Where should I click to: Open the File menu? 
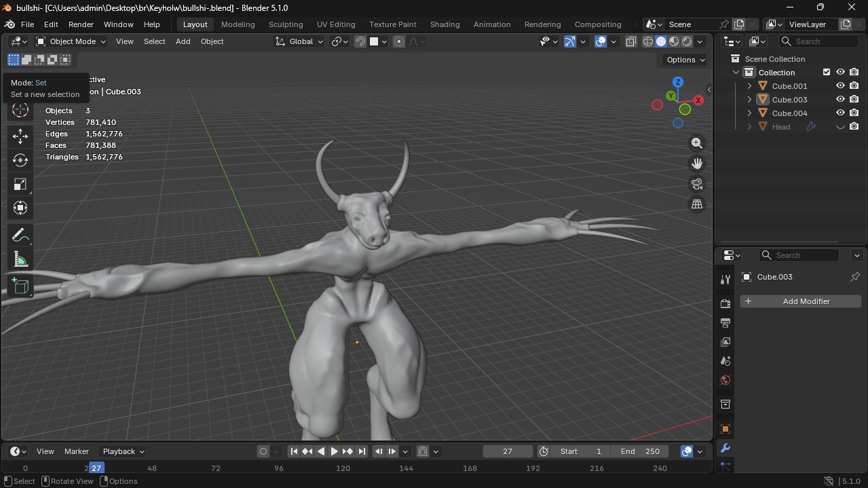(x=27, y=24)
